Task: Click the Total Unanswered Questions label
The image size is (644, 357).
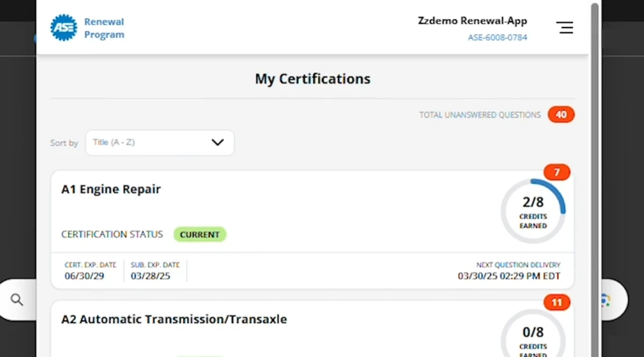Action: pyautogui.click(x=480, y=115)
